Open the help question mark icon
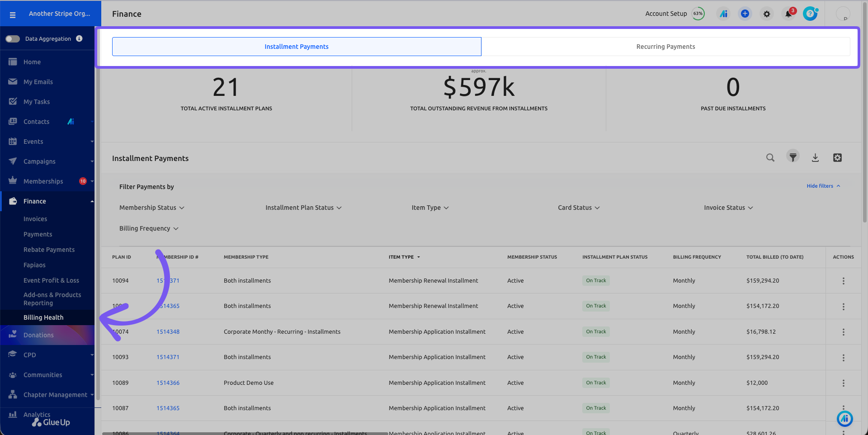This screenshot has height=435, width=868. 810,14
